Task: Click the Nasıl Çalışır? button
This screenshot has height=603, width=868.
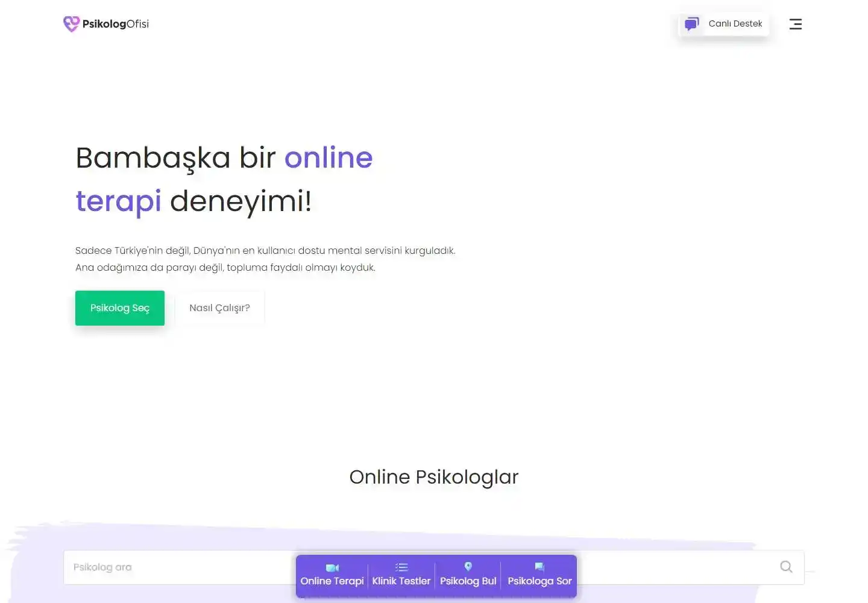Action: point(219,308)
